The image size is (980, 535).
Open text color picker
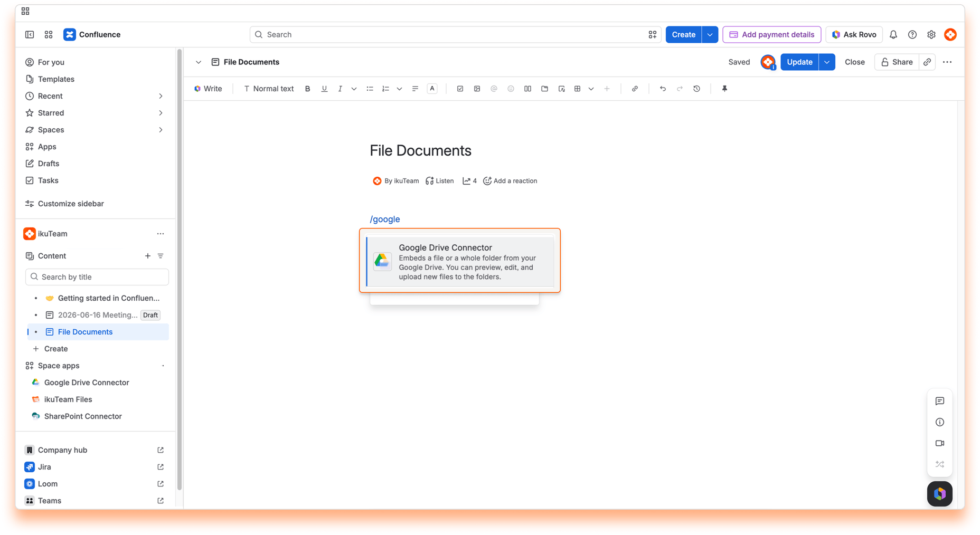pyautogui.click(x=432, y=89)
